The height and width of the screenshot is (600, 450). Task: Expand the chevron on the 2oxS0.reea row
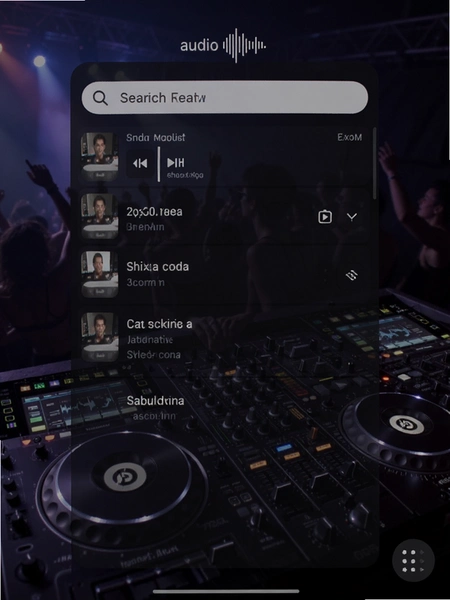pyautogui.click(x=352, y=217)
